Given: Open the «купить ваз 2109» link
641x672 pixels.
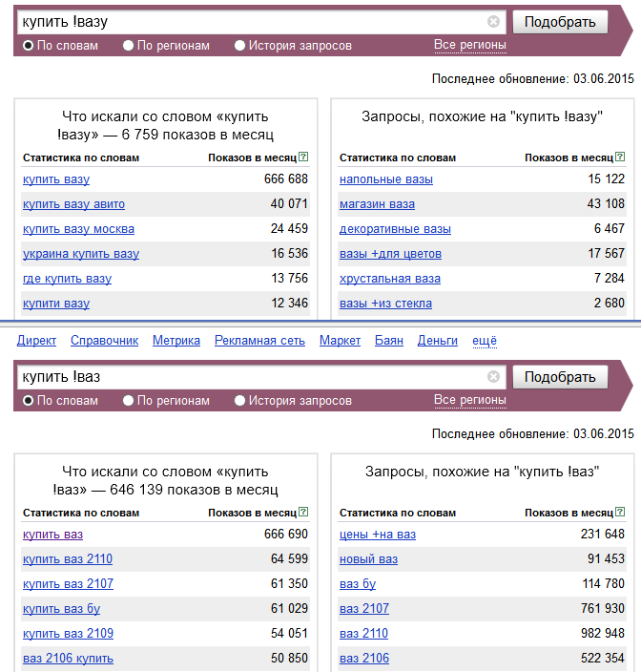Looking at the screenshot, I should pos(68,634).
